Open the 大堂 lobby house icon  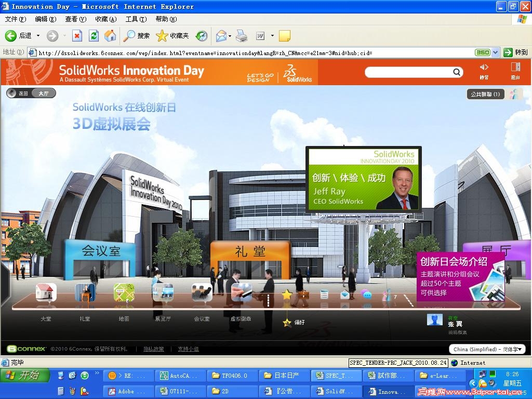(46, 292)
